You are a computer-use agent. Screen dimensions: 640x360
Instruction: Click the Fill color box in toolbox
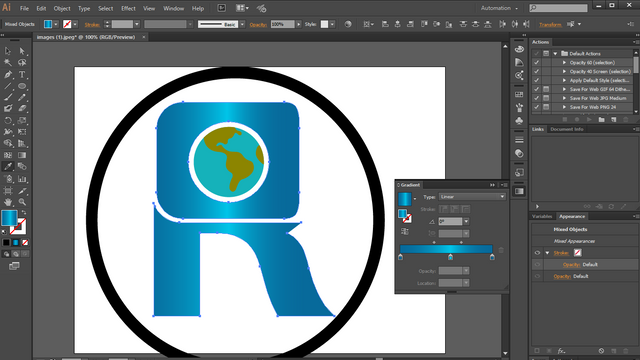tap(9, 218)
